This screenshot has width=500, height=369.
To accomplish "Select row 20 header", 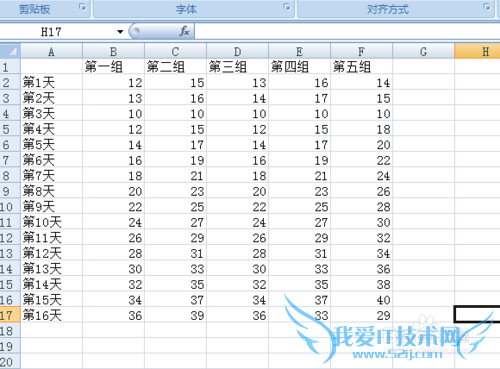I will 10,362.
